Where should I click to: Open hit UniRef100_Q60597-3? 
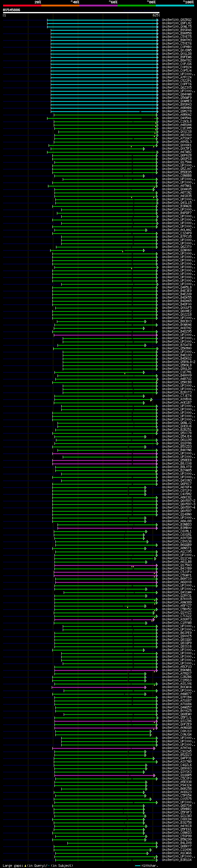179,504
